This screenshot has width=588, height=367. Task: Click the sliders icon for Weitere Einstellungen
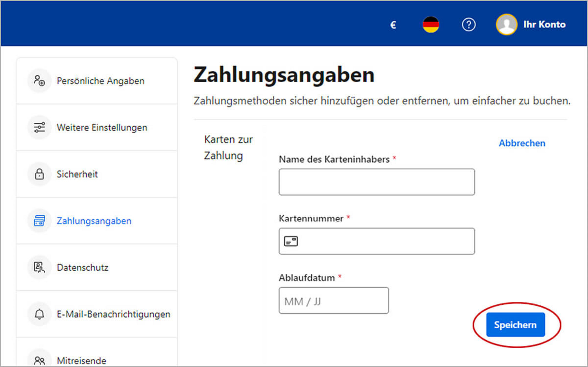click(x=39, y=128)
